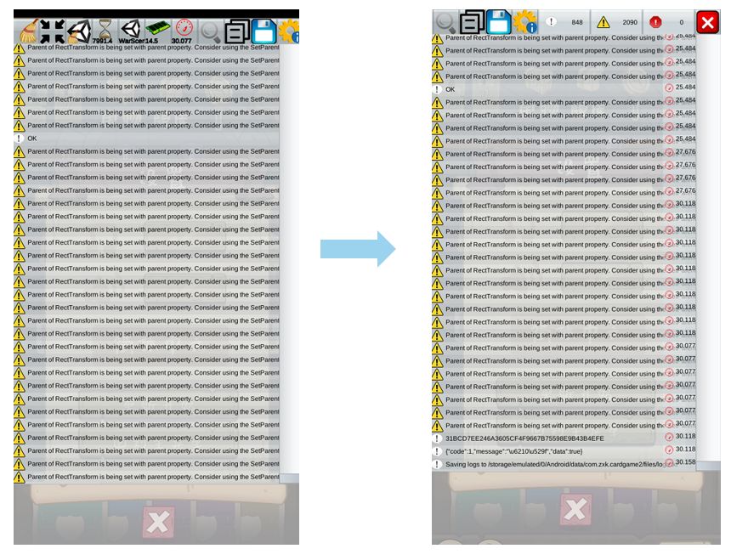Open gear info icon in right toolbar
The width and height of the screenshot is (748, 560).
(x=525, y=22)
